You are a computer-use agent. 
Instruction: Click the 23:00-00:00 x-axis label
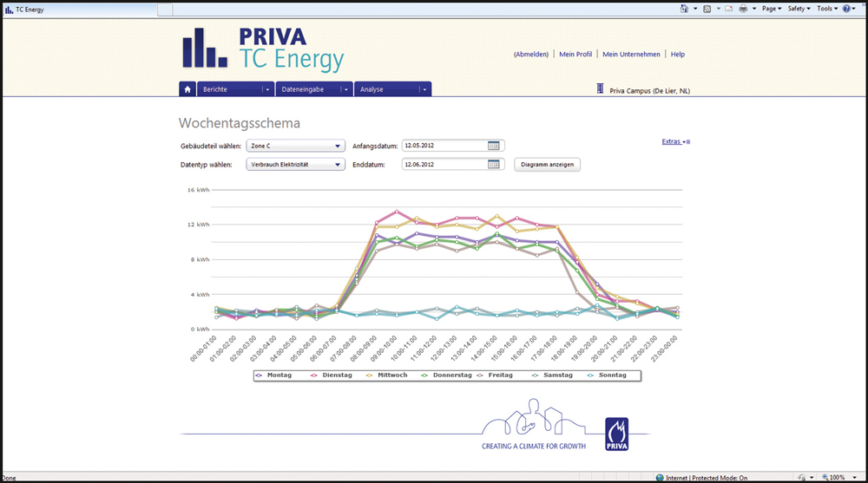tap(664, 349)
